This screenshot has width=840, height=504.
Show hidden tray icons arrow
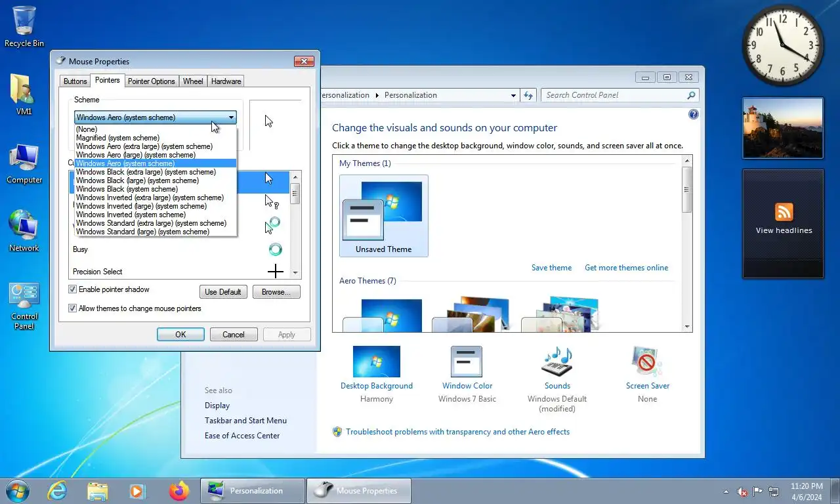726,491
